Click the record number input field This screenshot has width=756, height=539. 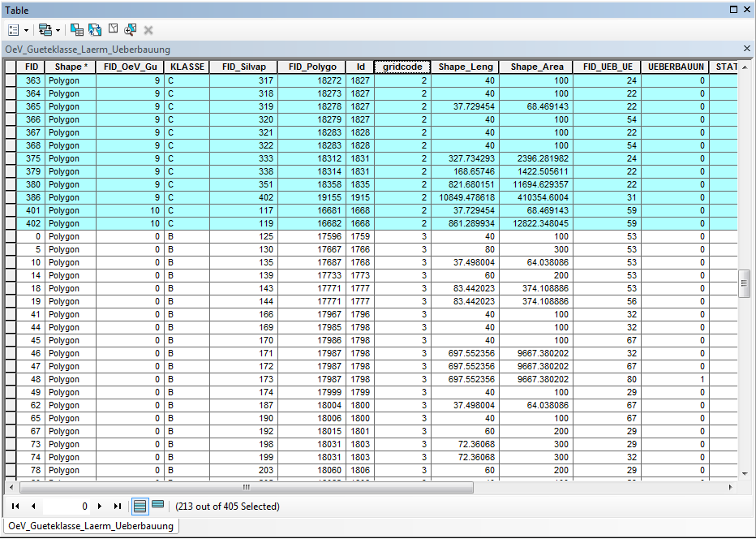pos(67,506)
